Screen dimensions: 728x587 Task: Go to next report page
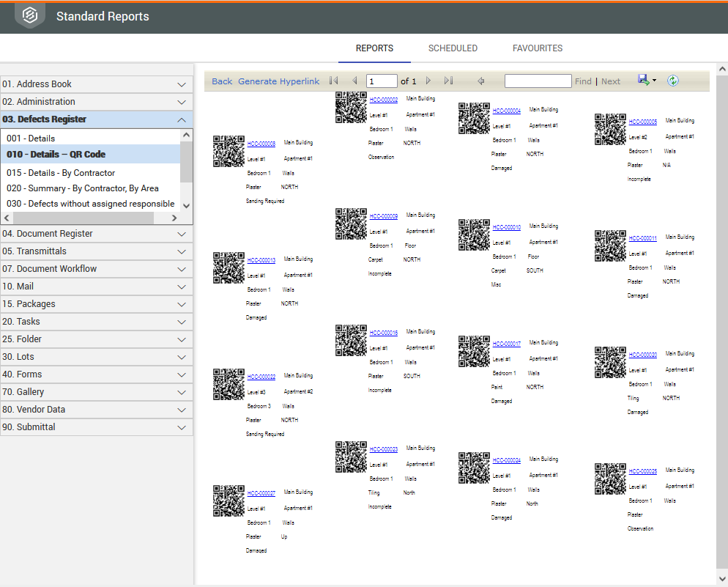428,81
